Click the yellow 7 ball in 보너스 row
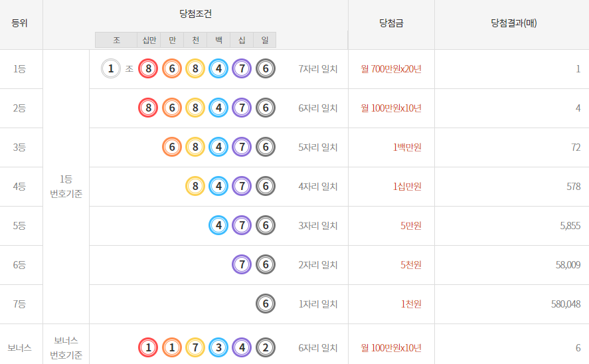Image resolution: width=589 pixels, height=364 pixels. click(195, 347)
